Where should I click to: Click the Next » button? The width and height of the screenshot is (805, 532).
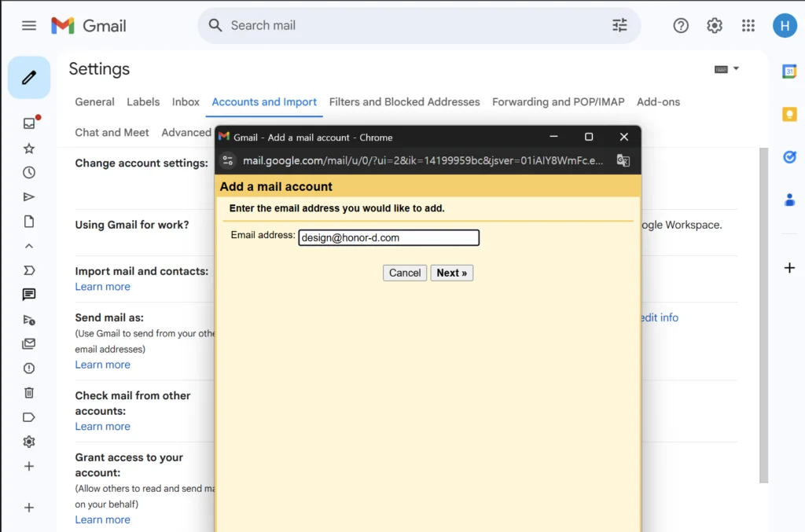(452, 273)
